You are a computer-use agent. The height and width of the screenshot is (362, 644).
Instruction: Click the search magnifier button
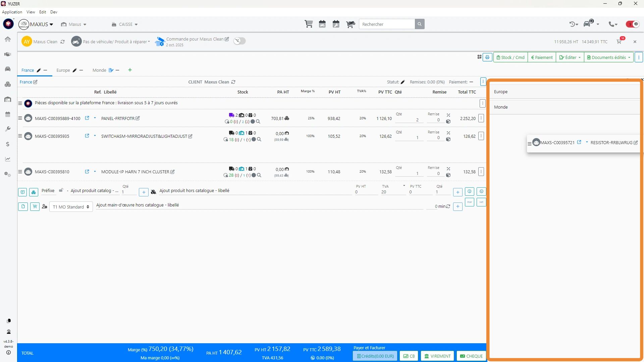click(x=420, y=24)
